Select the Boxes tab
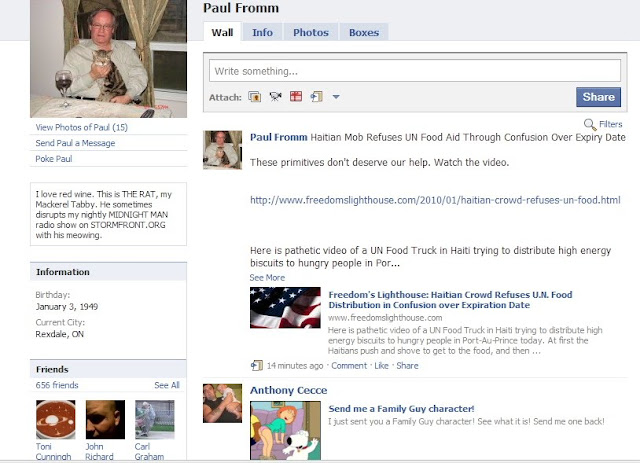Viewport: 640px width, 463px height. click(364, 32)
